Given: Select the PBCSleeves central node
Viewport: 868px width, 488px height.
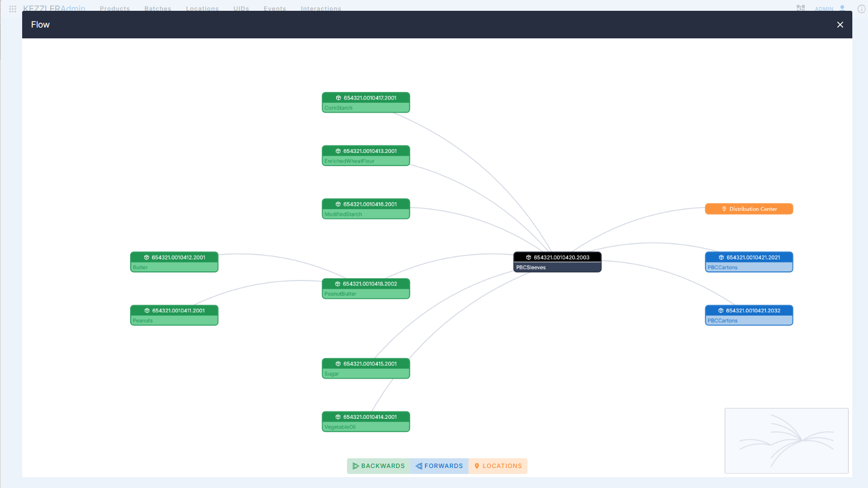Looking at the screenshot, I should tap(557, 262).
